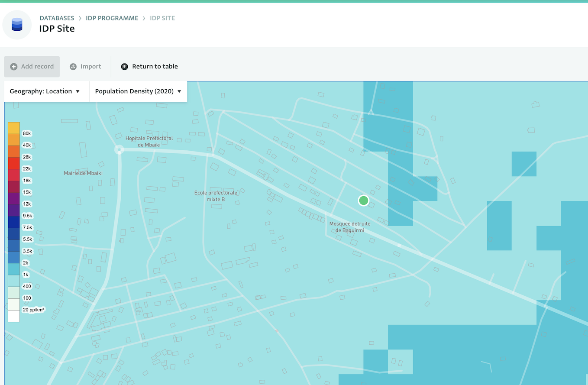Click the yellow 80k legend swatch
588x385 pixels.
[14, 128]
